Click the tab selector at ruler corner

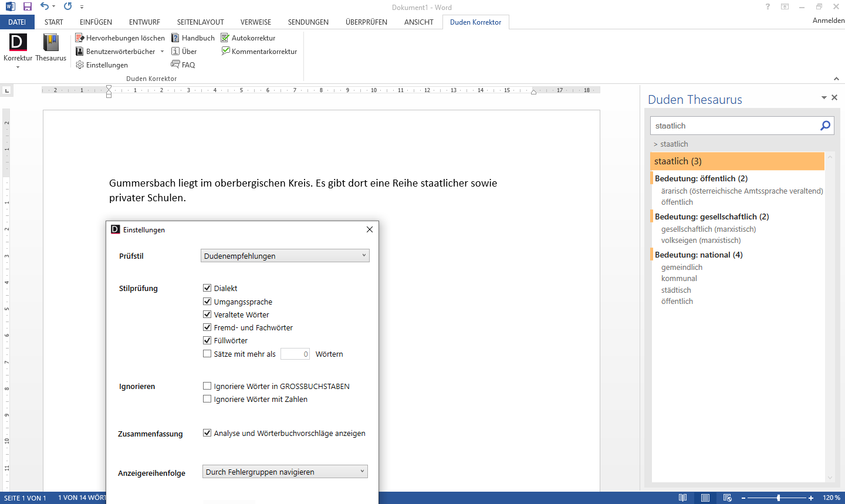tap(6, 90)
